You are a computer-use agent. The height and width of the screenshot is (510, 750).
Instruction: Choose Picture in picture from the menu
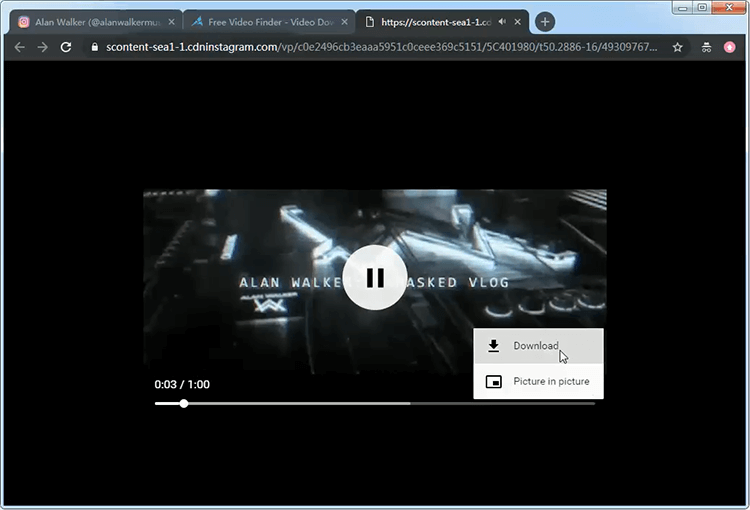pyautogui.click(x=538, y=381)
